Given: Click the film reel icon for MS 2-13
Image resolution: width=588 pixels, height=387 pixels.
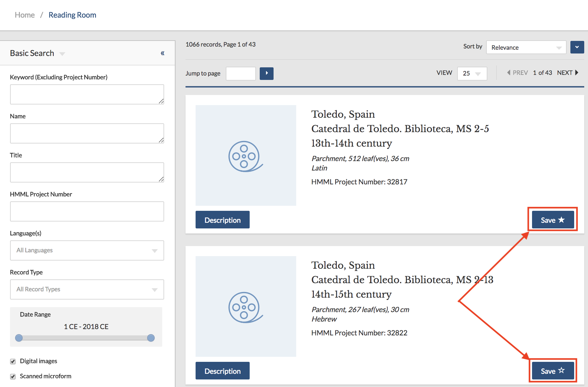Looking at the screenshot, I should pyautogui.click(x=246, y=307).
